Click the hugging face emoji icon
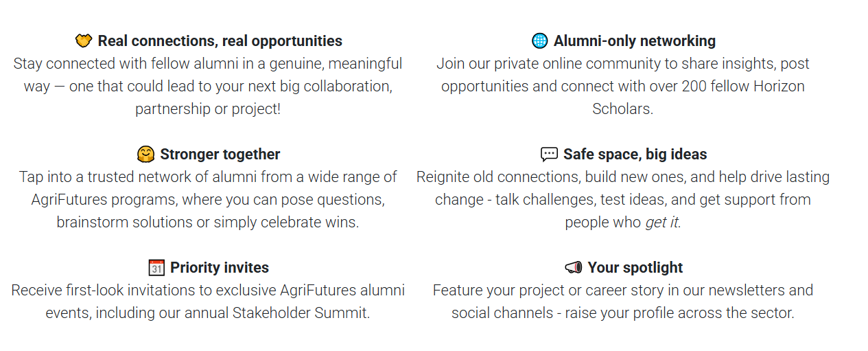868x351 pixels. click(x=145, y=155)
